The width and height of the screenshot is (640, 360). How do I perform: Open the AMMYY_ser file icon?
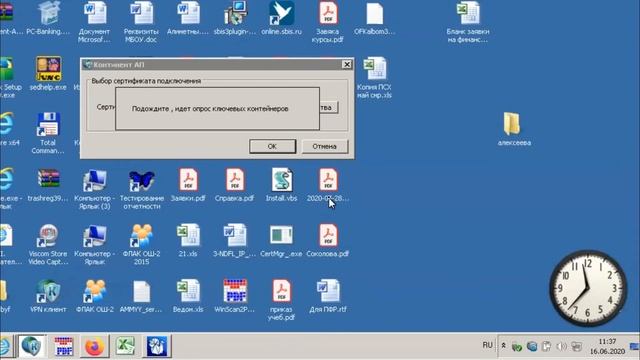click(141, 296)
